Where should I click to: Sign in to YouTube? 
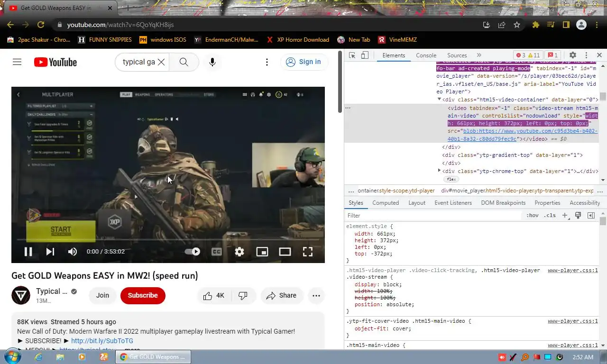click(303, 62)
